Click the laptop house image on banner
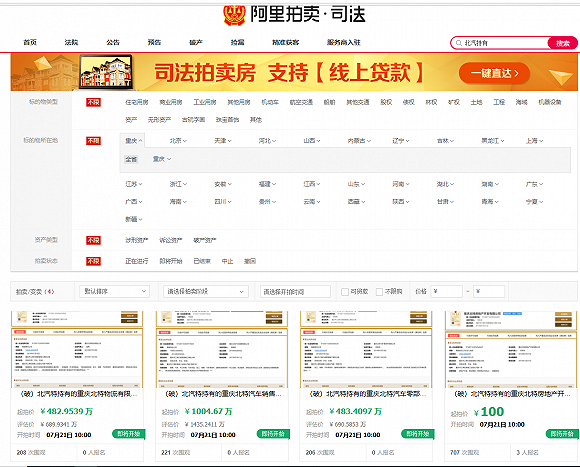The image size is (580, 467). [x=106, y=72]
